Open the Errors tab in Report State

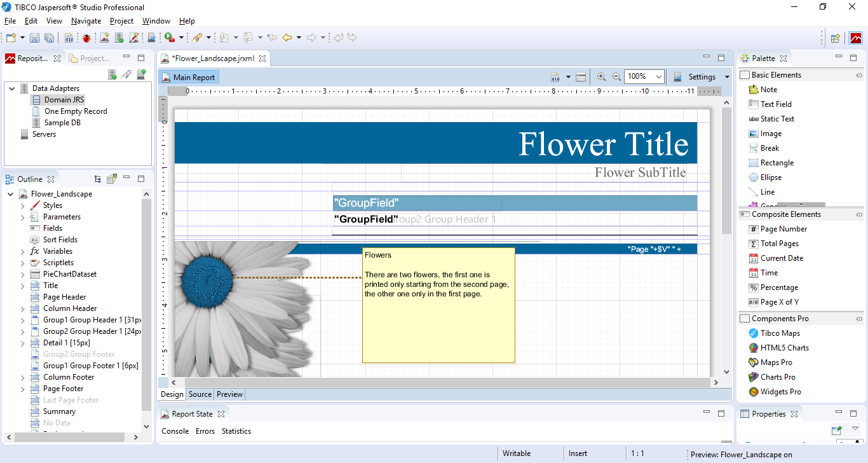(205, 431)
